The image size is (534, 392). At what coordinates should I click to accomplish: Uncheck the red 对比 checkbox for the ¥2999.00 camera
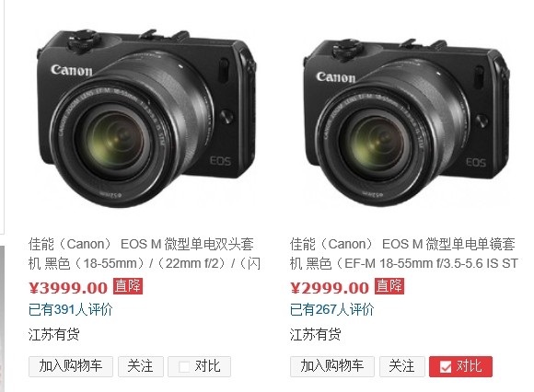[x=446, y=367]
